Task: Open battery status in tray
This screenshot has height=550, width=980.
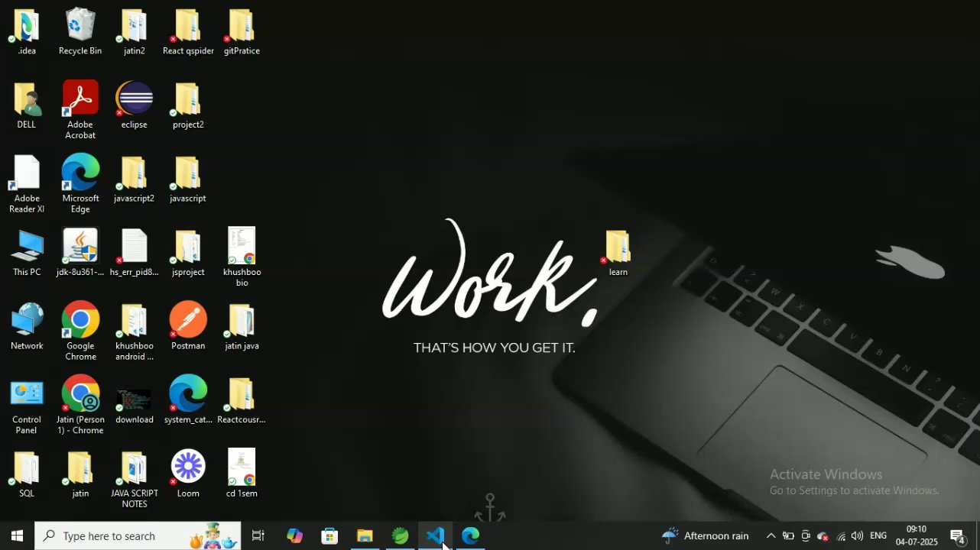Action: click(x=788, y=536)
